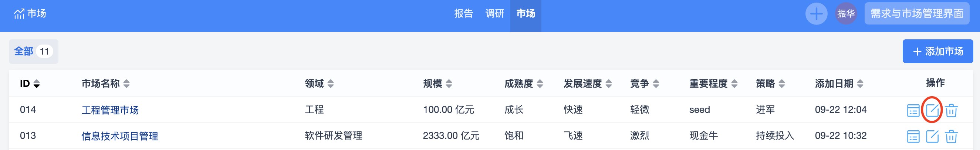Delete market 013 with trash icon
This screenshot has width=980, height=150.
(951, 136)
